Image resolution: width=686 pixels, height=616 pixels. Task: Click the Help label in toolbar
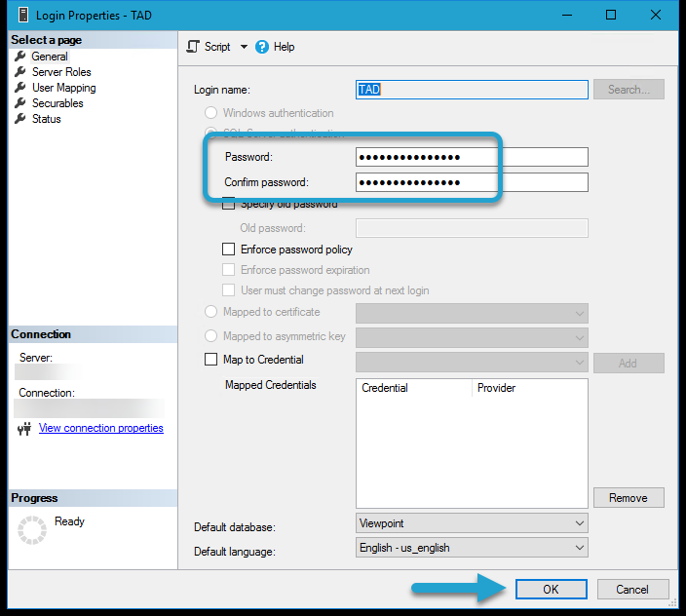click(x=284, y=47)
